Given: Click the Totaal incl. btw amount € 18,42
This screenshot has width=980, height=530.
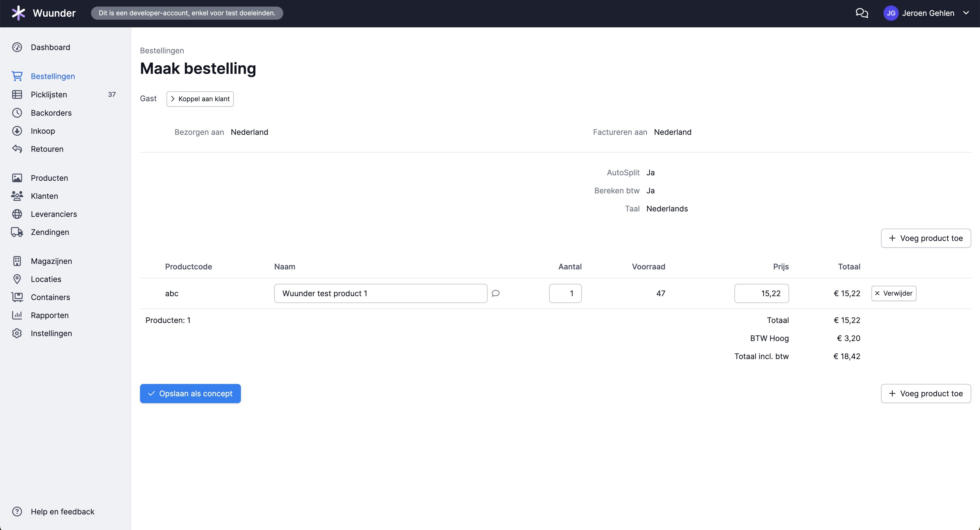Looking at the screenshot, I should coord(847,356).
